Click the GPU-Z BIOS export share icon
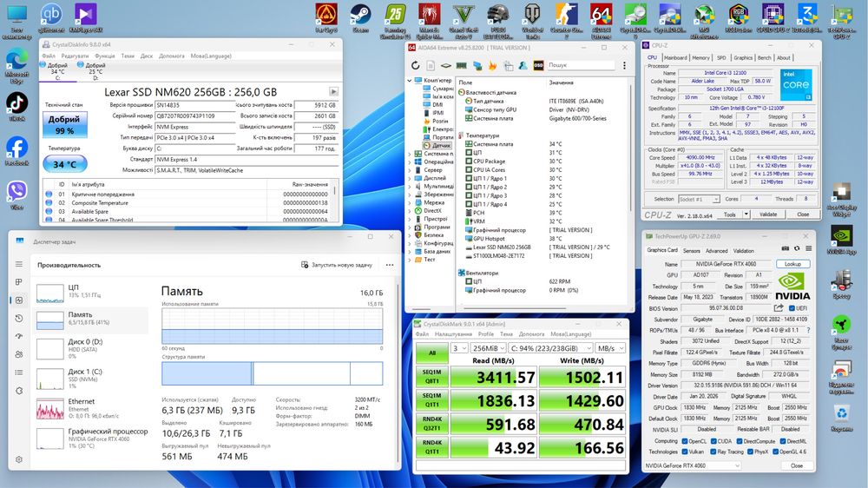868x488 pixels. (779, 308)
